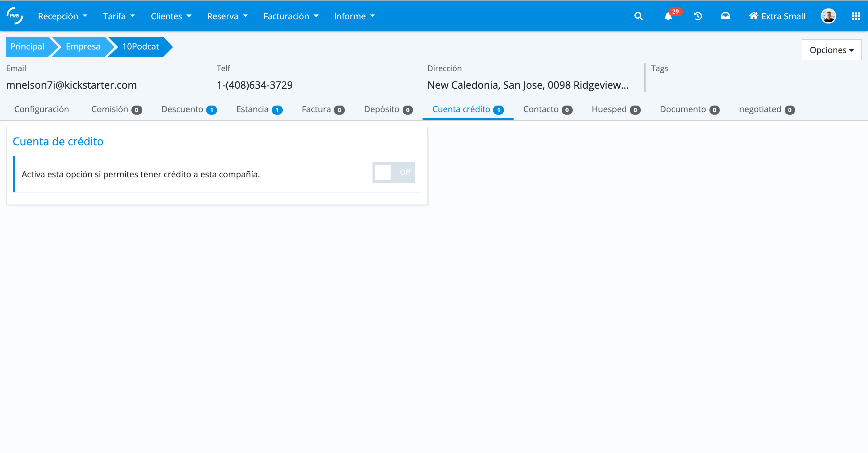Click the mnelson7i@kickstarter.com email
This screenshot has height=453, width=868.
tap(71, 85)
